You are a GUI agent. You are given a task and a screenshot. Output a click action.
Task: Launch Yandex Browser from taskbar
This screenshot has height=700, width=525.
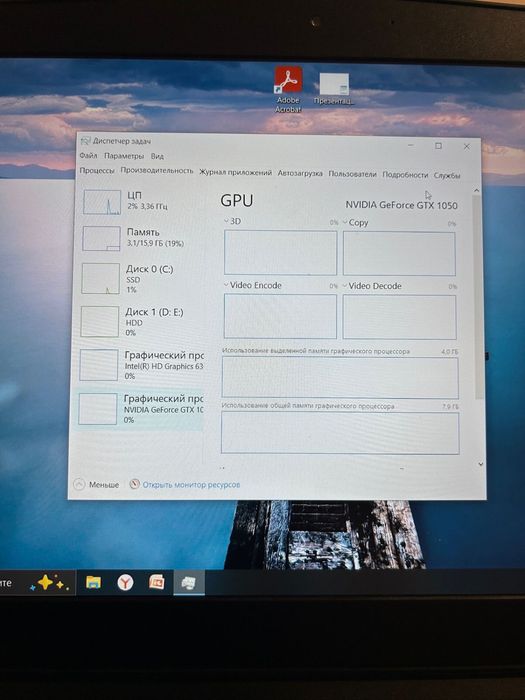tap(125, 582)
